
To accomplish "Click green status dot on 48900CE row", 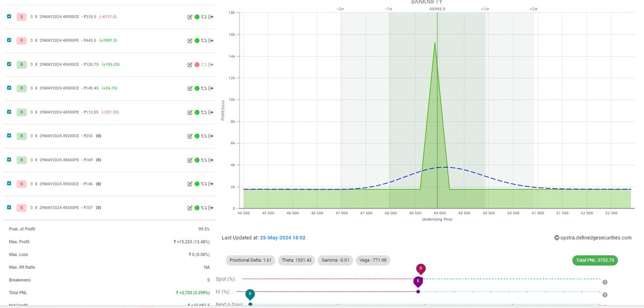I will tap(197, 17).
